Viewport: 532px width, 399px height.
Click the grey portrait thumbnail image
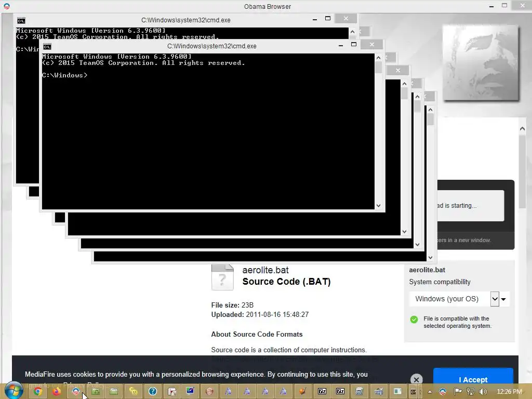[x=481, y=63]
